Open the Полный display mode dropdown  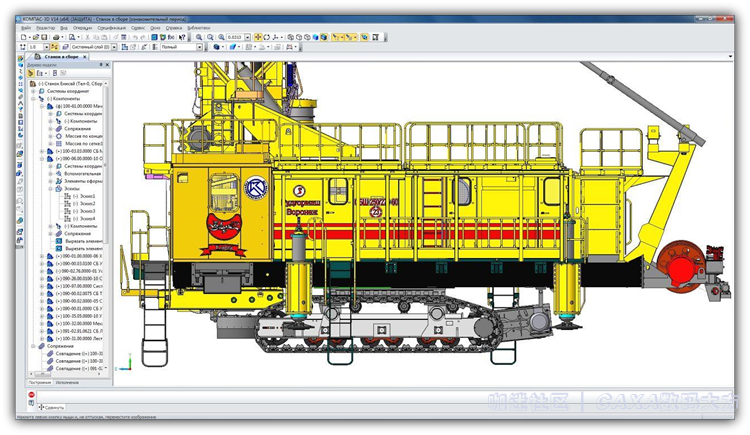[200, 47]
